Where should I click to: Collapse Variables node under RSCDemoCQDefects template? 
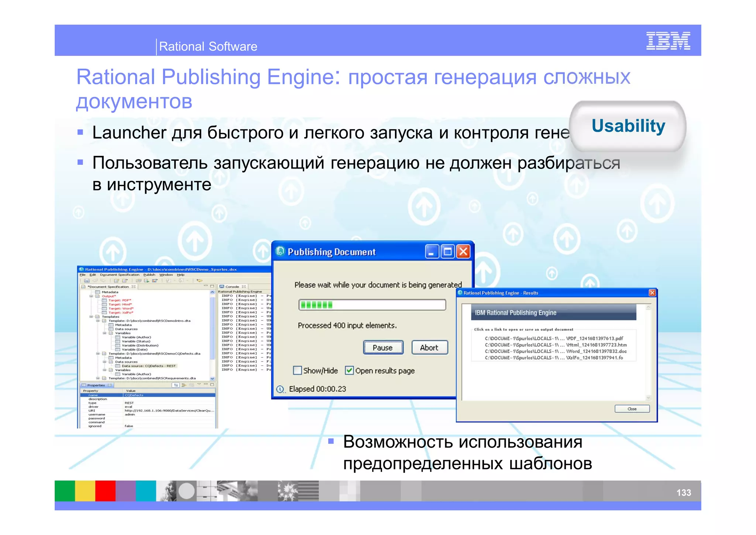tap(104, 370)
